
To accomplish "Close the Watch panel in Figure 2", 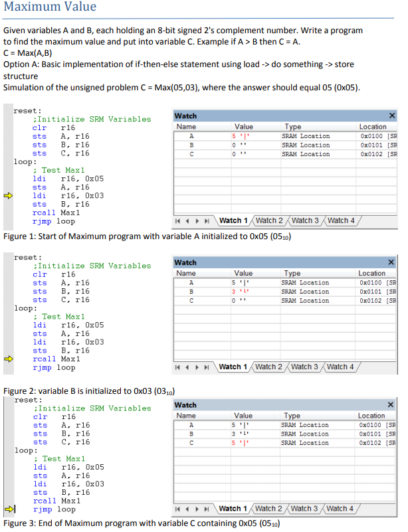I will coord(391,262).
